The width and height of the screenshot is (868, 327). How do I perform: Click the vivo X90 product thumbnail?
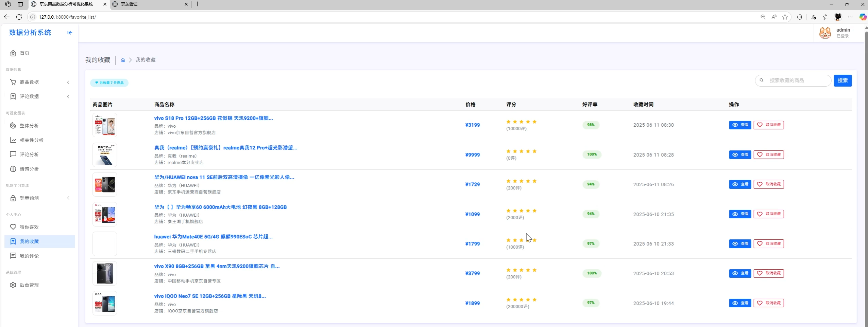pyautogui.click(x=105, y=273)
